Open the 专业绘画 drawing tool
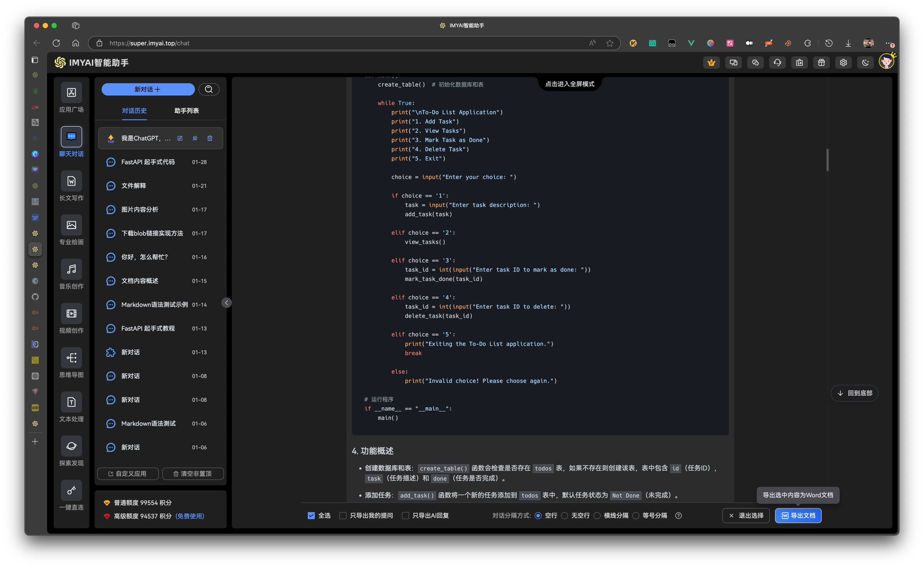Viewport: 924px width, 568px height. pos(71,225)
